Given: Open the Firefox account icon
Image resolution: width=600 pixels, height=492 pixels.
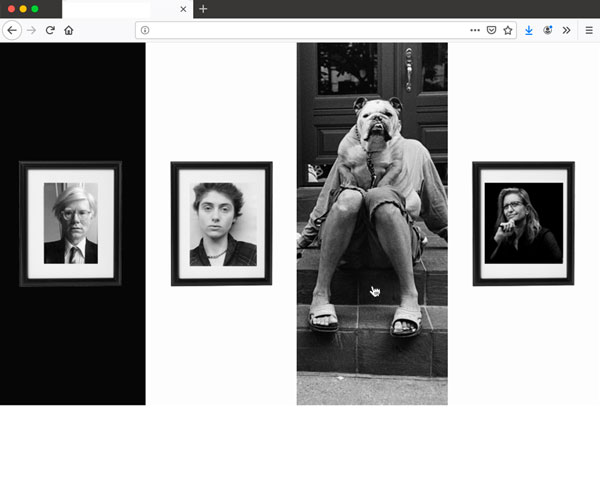Looking at the screenshot, I should point(548,30).
